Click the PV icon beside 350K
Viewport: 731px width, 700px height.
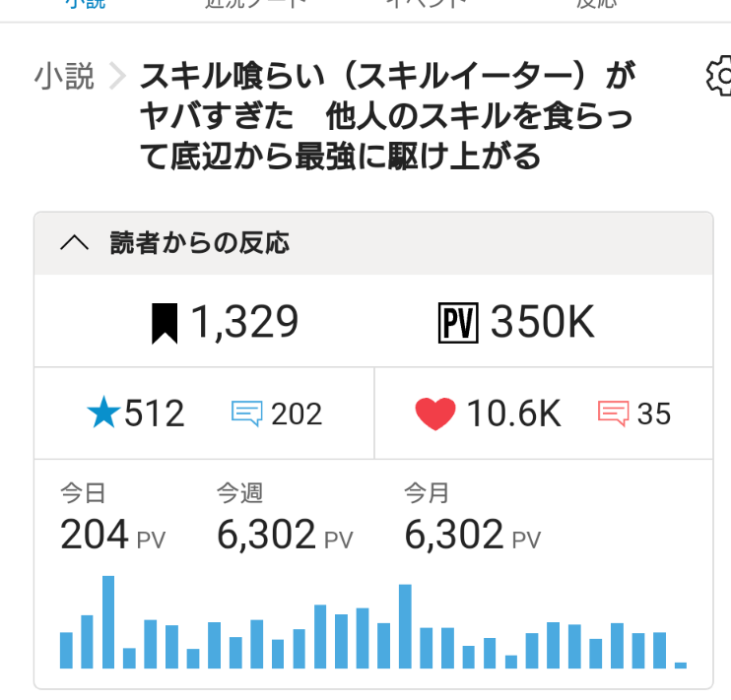pos(457,323)
